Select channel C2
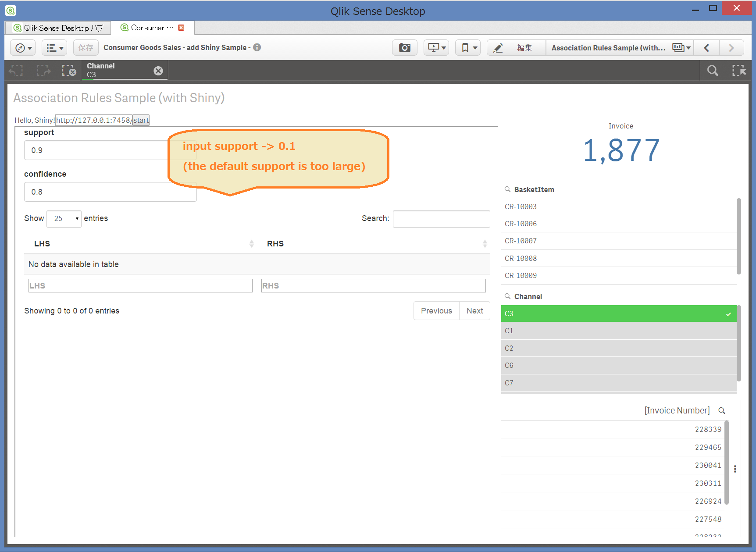 [x=618, y=348]
